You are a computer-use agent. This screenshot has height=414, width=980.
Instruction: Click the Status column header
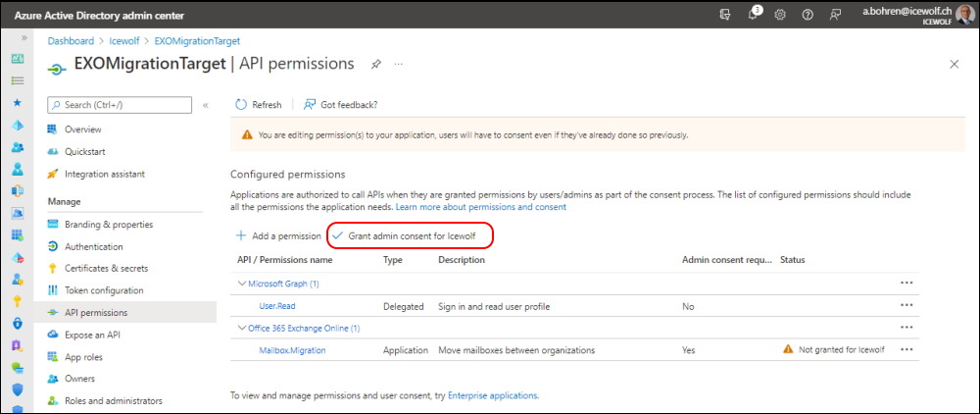[793, 260]
